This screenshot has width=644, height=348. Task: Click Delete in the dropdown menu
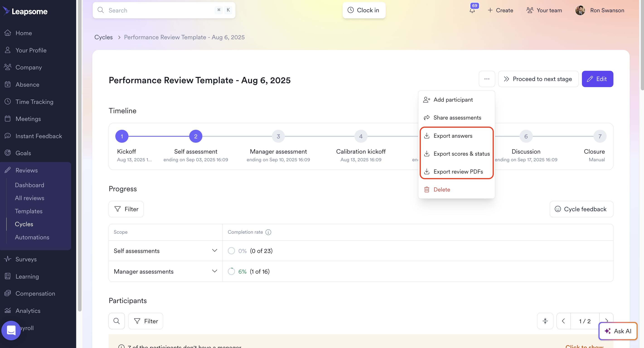coord(441,189)
